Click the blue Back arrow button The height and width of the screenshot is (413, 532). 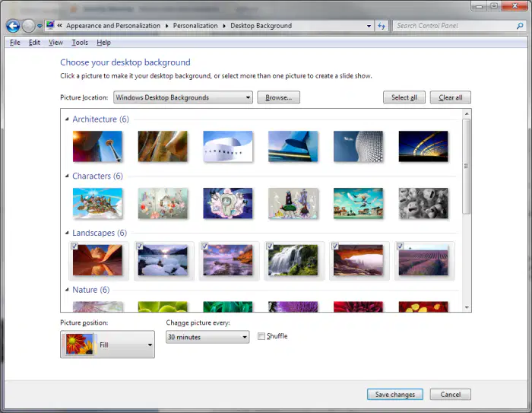click(13, 26)
